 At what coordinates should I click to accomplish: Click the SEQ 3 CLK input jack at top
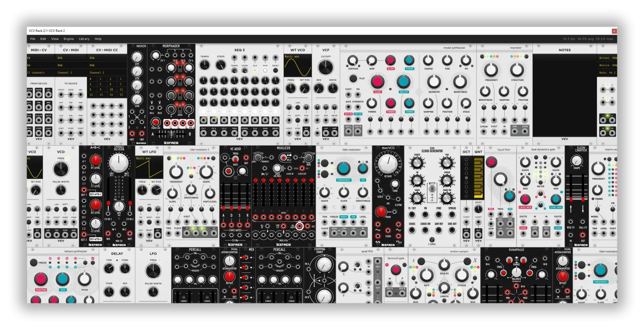click(255, 58)
